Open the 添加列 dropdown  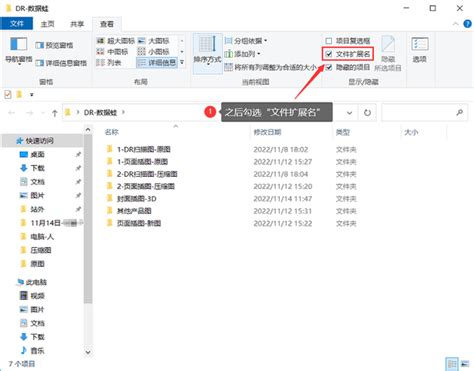click(x=242, y=54)
